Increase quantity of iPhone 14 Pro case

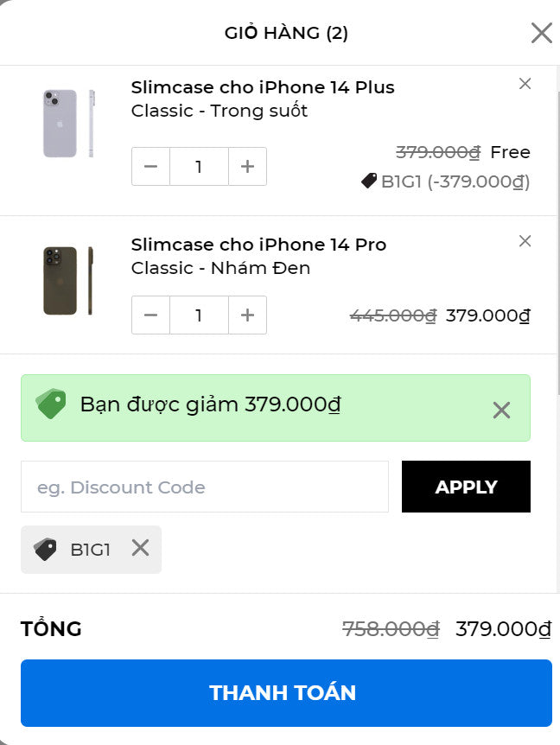[x=247, y=315]
